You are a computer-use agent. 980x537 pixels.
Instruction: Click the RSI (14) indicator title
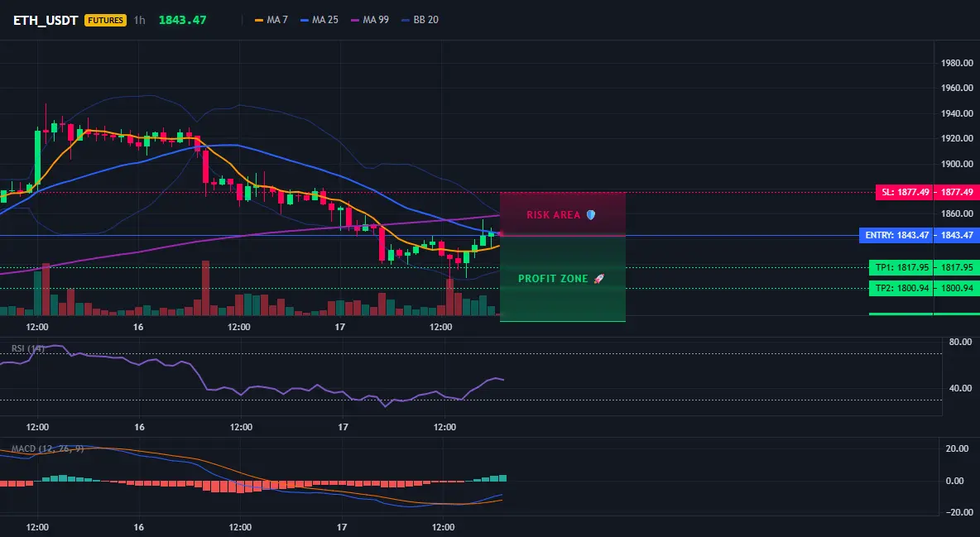[x=28, y=348]
